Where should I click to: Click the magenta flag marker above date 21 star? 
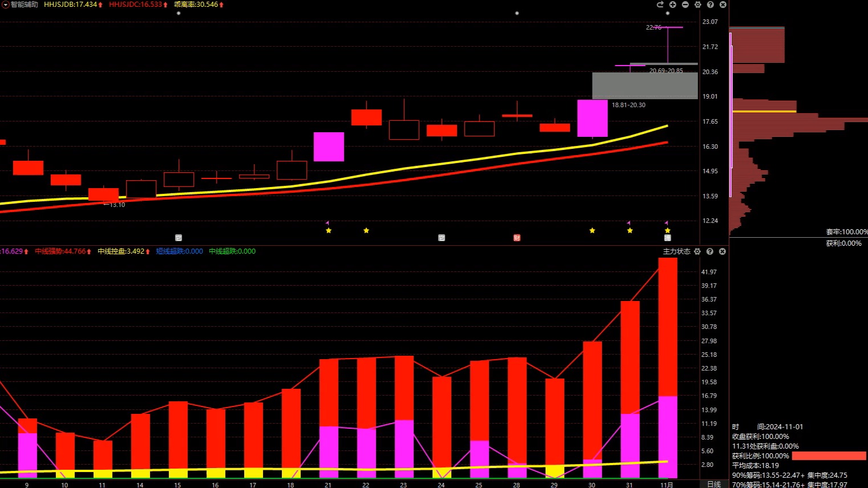click(328, 223)
